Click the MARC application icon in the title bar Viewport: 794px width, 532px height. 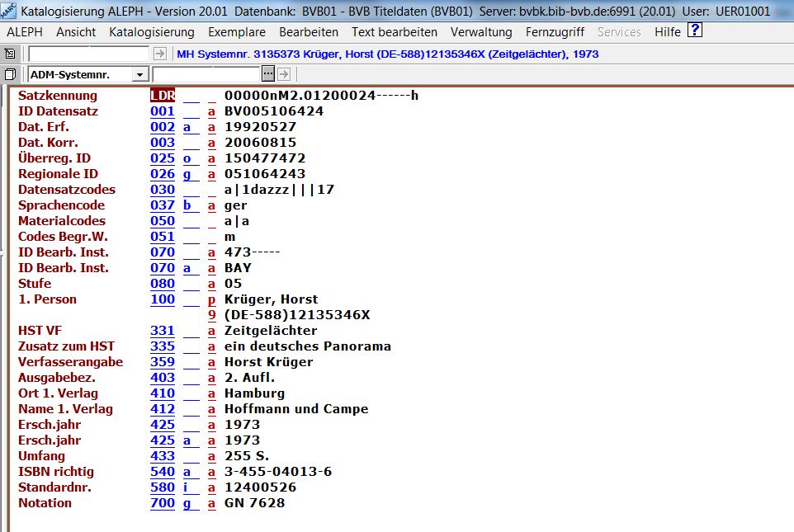(9, 11)
